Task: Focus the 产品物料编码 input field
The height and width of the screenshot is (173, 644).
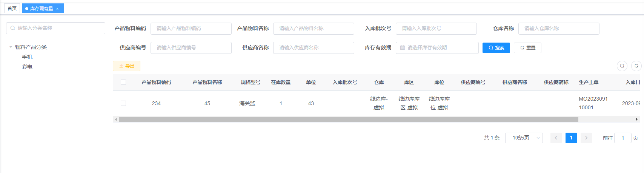Action: coord(191,29)
